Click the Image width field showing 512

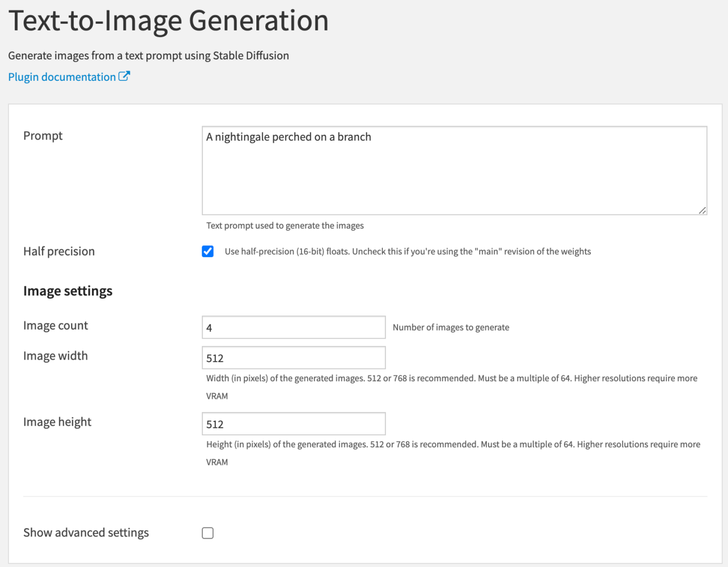pyautogui.click(x=293, y=357)
